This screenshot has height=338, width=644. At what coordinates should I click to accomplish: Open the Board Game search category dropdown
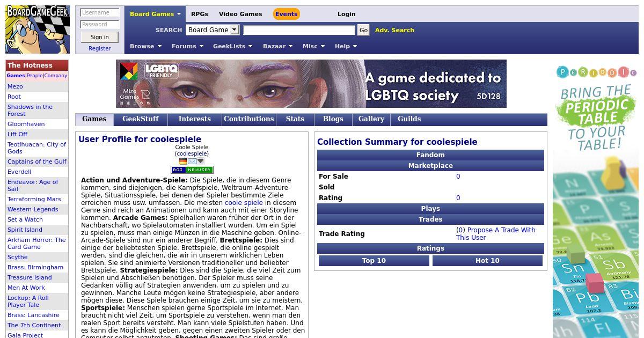(x=213, y=30)
